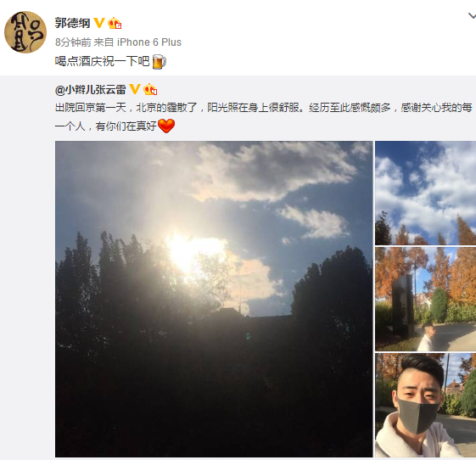Click the 喝点酒庆祝一下吧 post text

click(x=102, y=62)
